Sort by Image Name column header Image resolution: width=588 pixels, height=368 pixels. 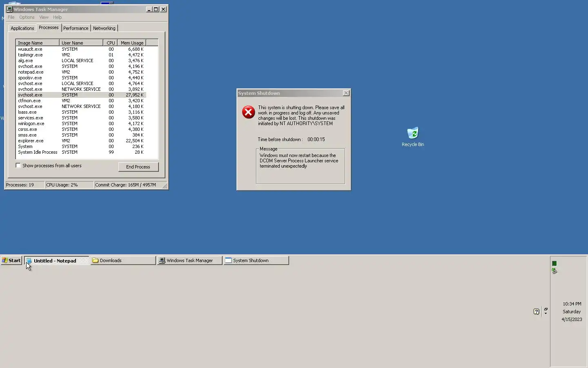tap(37, 43)
